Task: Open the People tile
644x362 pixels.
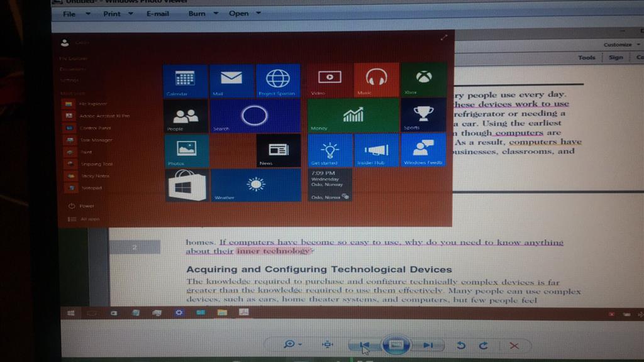Action: 186,116
